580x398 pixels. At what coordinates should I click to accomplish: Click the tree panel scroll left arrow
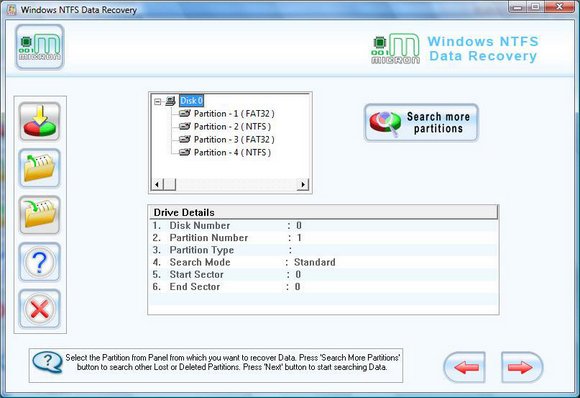[157, 184]
